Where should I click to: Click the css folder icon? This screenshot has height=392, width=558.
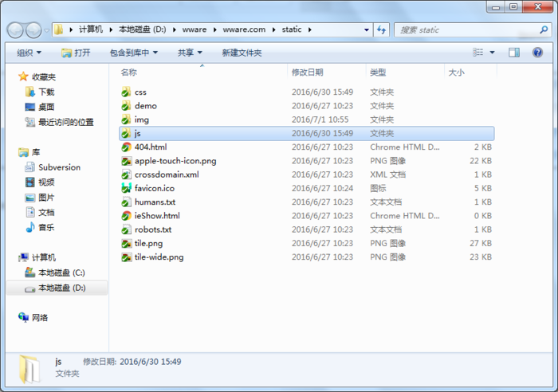126,92
